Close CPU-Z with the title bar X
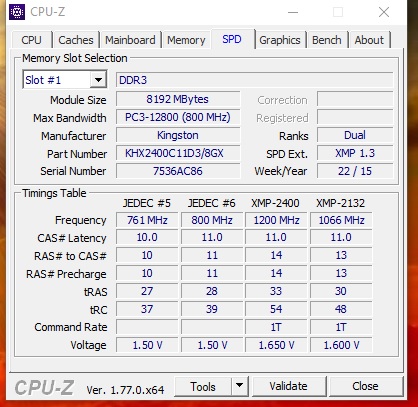418x407 pixels. pos(384,12)
